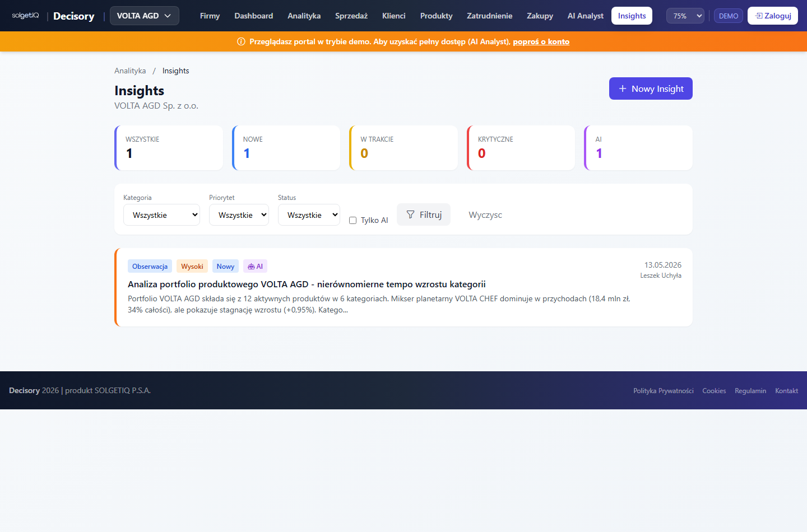Viewport: 807px width, 532px height.
Task: Click the Analityka breadcrumb link
Action: (x=130, y=71)
